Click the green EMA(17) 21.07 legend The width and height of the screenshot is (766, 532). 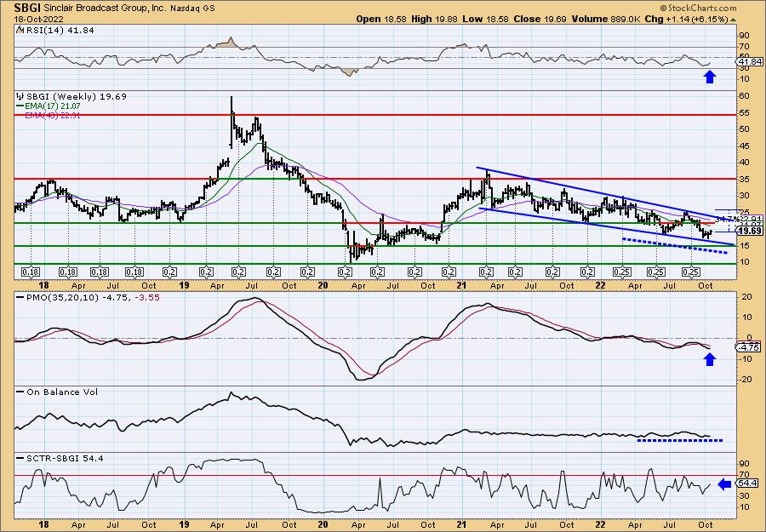[x=49, y=106]
